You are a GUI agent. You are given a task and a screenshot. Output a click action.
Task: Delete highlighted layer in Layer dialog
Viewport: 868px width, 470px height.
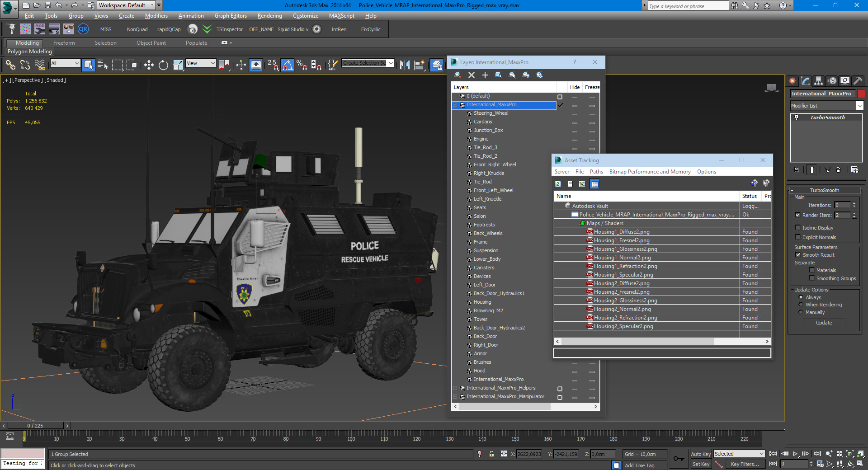(x=472, y=75)
